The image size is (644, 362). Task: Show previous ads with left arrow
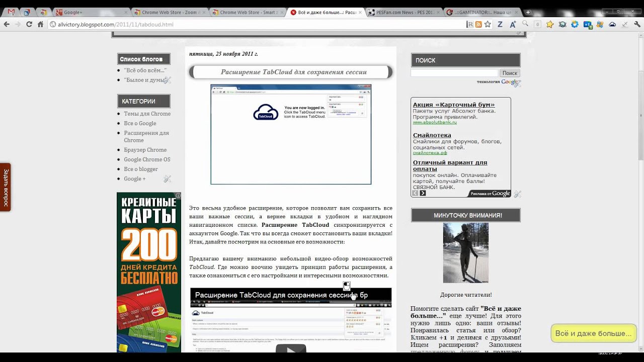[x=415, y=193]
